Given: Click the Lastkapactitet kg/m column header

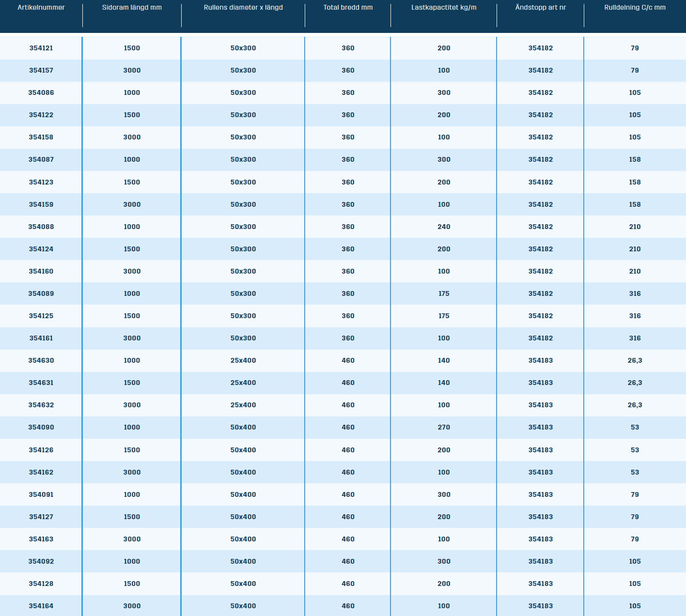Looking at the screenshot, I should coord(444,8).
